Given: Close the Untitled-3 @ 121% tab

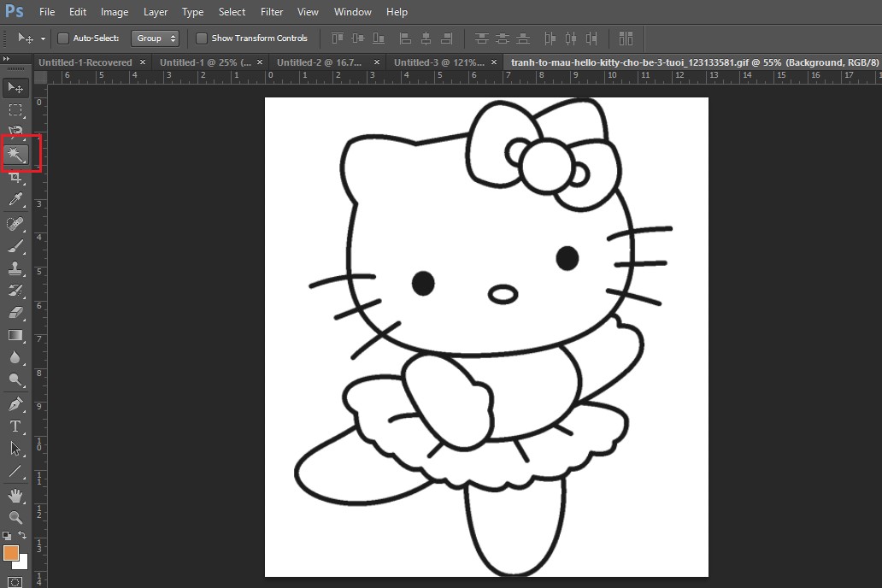Looking at the screenshot, I should pyautogui.click(x=494, y=62).
